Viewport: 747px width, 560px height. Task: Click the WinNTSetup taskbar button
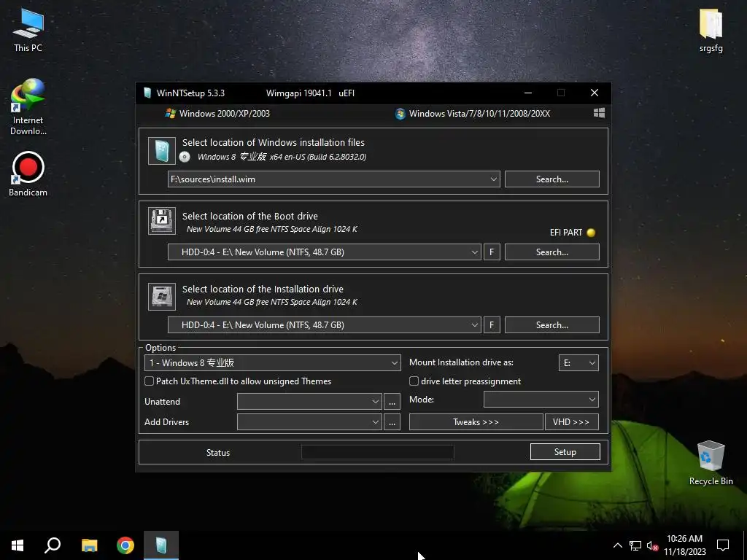pos(161,545)
